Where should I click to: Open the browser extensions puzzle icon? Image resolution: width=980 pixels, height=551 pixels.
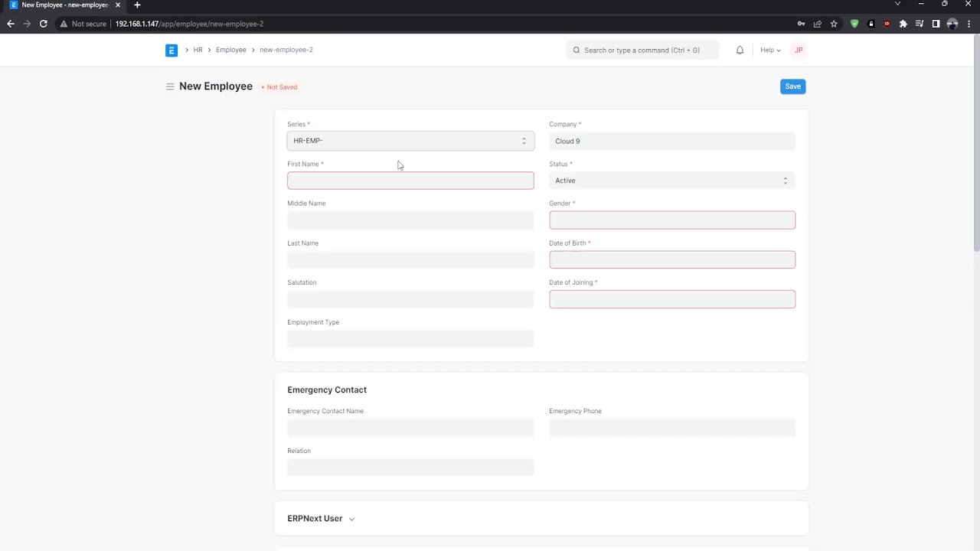point(903,24)
